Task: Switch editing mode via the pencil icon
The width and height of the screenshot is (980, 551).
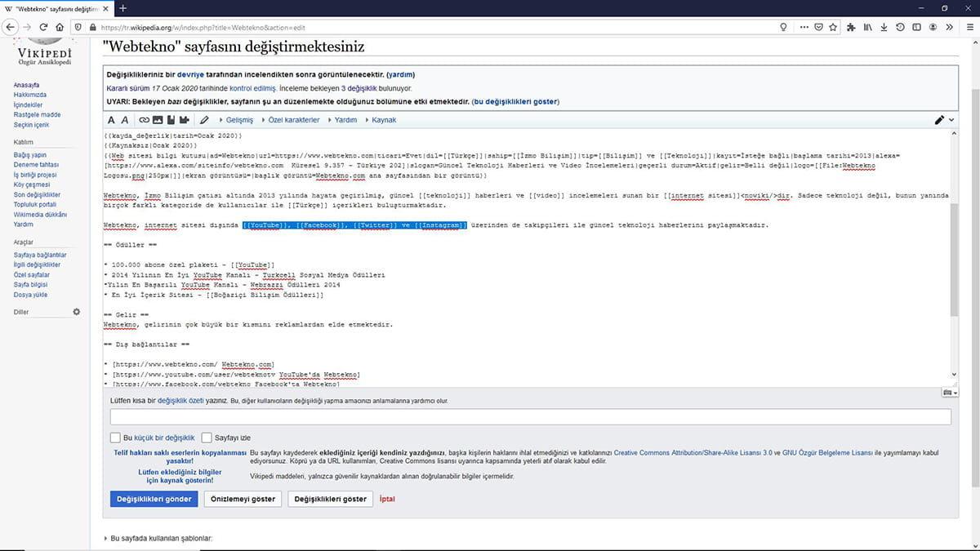Action: point(938,119)
